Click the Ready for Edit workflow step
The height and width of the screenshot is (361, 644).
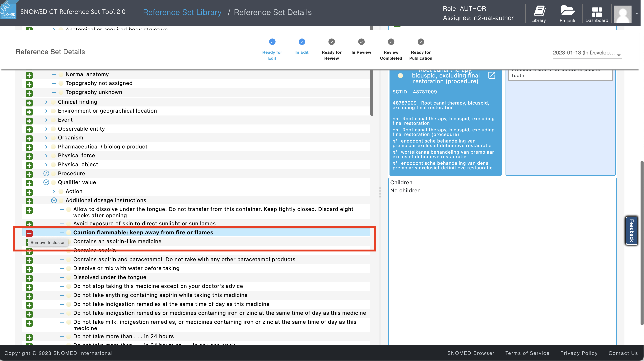click(x=272, y=49)
